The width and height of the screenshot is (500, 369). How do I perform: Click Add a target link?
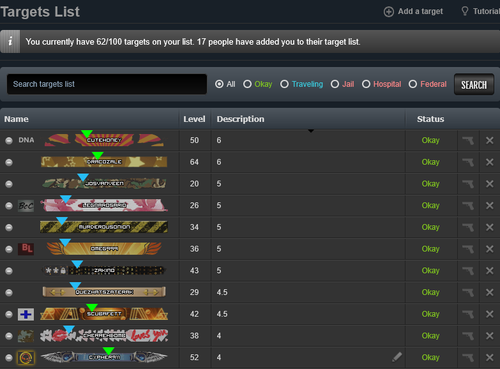tap(413, 11)
